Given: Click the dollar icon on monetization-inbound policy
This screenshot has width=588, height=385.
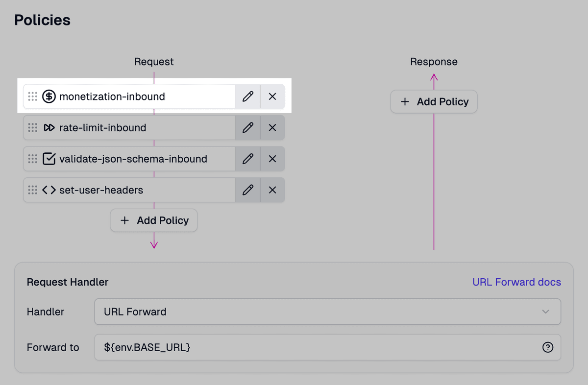Looking at the screenshot, I should pyautogui.click(x=49, y=96).
